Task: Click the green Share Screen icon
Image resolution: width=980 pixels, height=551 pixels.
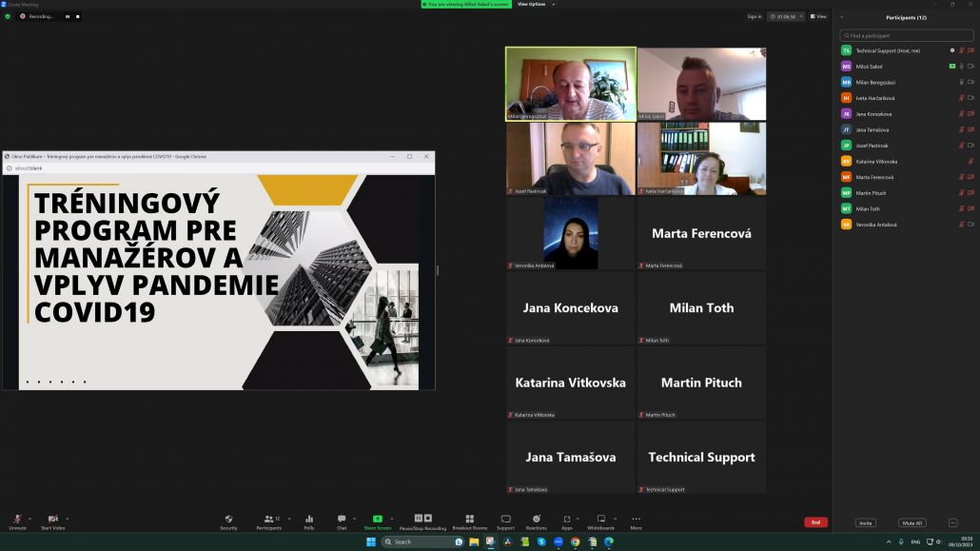Action: [x=377, y=520]
